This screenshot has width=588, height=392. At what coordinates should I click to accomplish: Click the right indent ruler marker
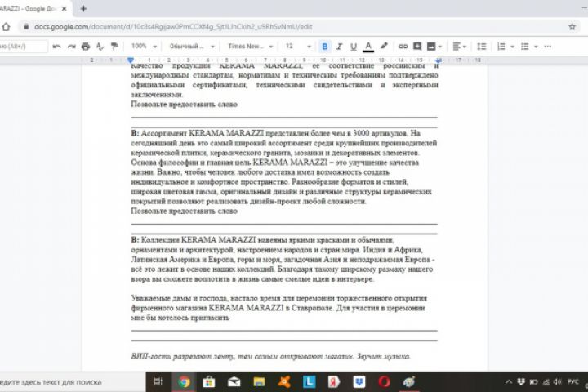tap(439, 60)
